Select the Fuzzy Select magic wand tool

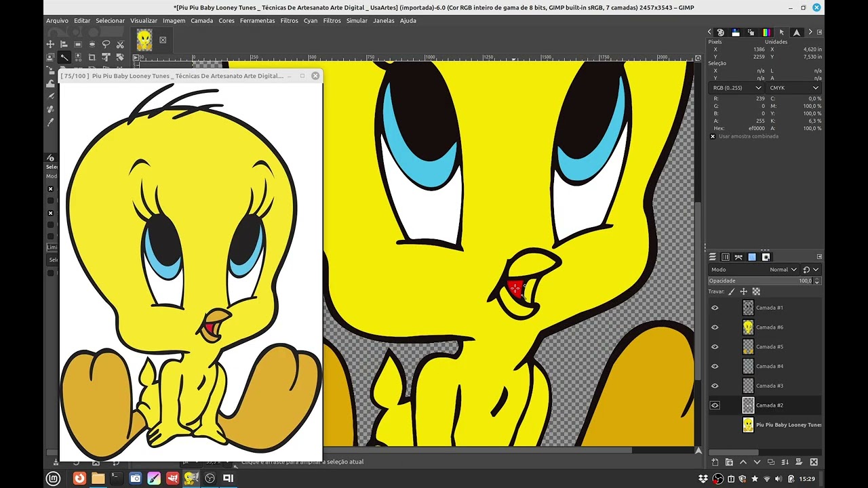click(64, 58)
